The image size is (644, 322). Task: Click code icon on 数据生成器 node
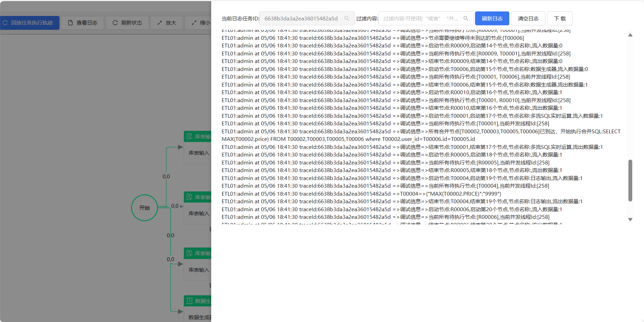point(189,301)
